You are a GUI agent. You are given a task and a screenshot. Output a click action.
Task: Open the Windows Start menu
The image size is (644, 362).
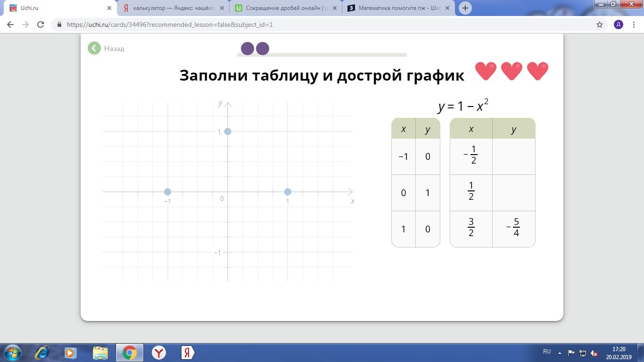click(12, 352)
